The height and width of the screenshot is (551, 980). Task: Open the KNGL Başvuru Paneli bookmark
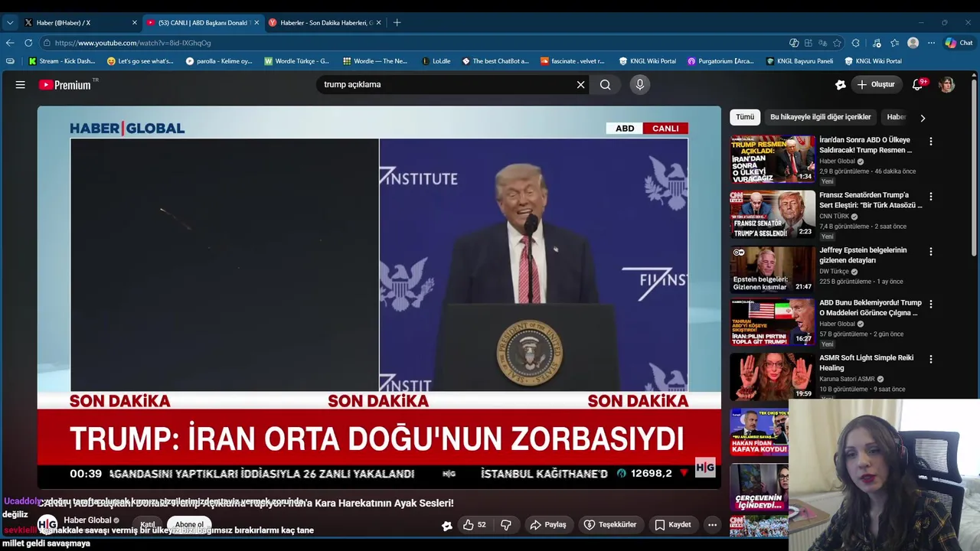pyautogui.click(x=799, y=61)
